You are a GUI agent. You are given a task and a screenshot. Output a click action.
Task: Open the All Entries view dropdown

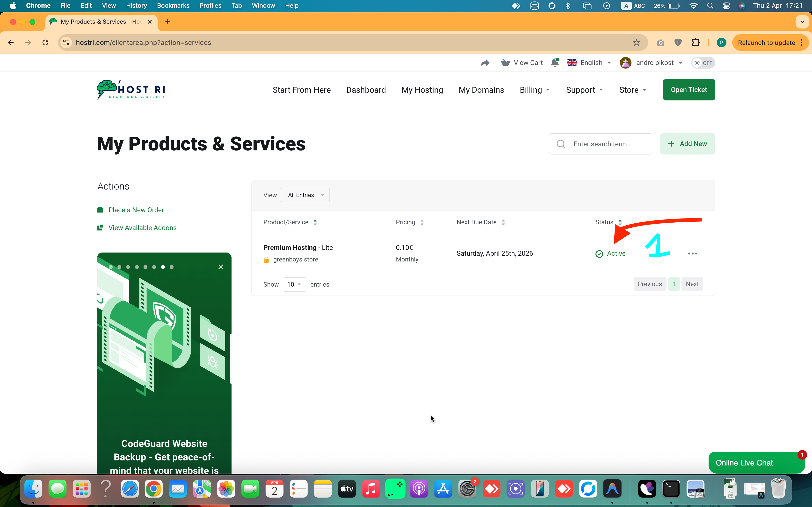(x=305, y=195)
